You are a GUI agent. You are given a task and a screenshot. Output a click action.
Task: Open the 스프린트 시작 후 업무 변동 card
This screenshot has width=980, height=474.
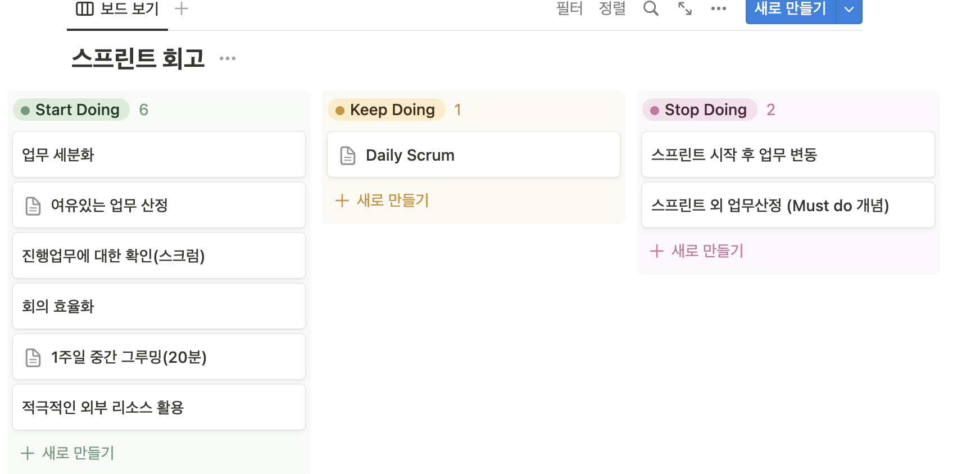coord(788,154)
